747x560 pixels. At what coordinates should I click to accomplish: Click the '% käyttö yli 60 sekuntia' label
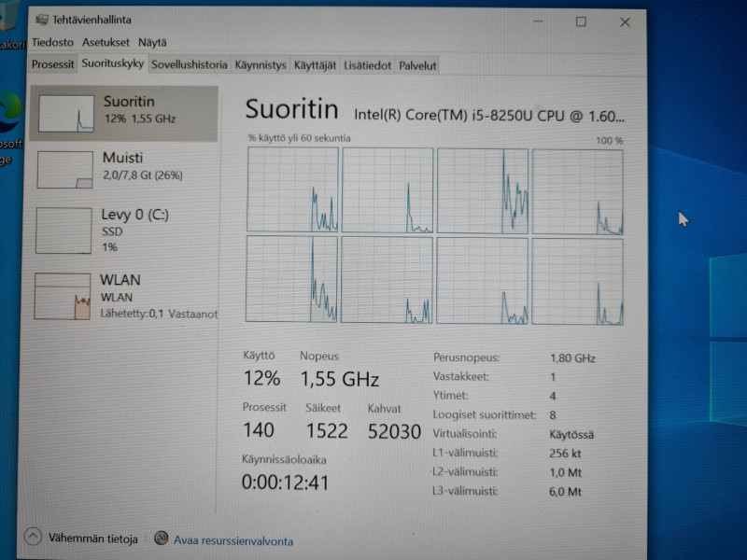tap(299, 138)
